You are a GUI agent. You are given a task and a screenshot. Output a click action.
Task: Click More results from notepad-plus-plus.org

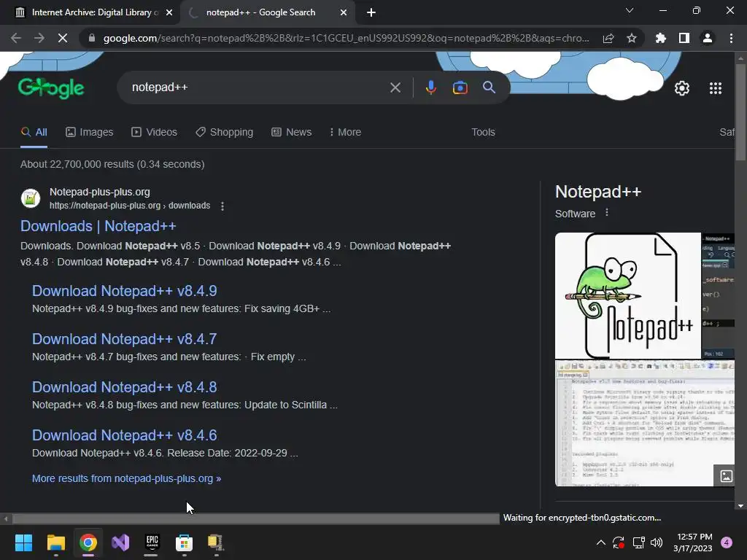click(x=126, y=478)
